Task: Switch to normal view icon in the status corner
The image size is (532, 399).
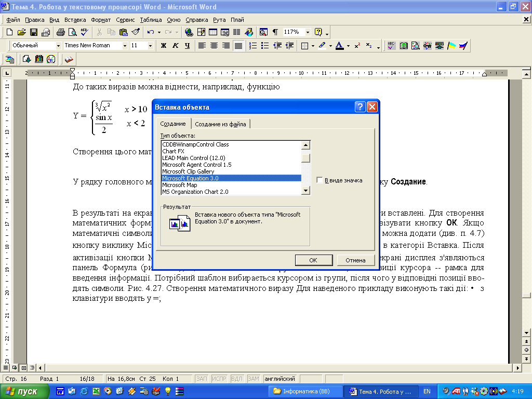Action: point(6,367)
